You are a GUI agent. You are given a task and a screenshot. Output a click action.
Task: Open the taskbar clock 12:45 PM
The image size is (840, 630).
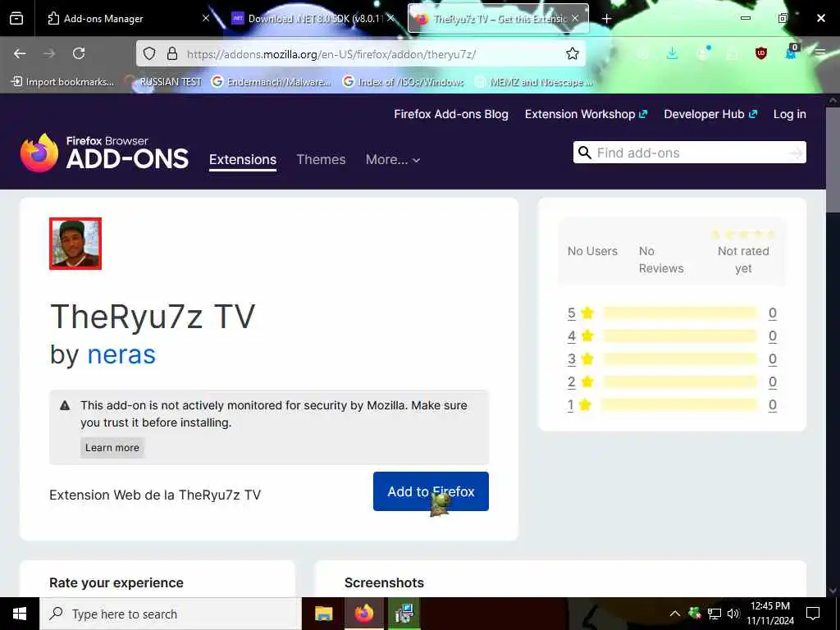tap(770, 614)
